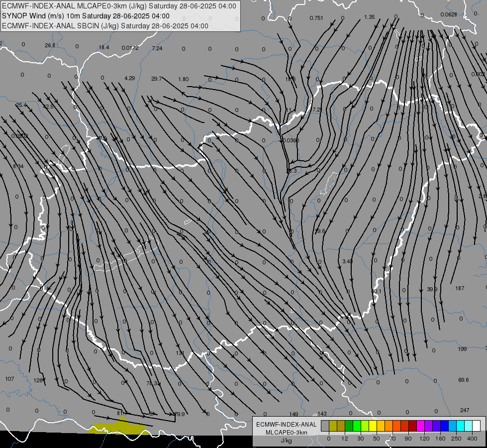Click the map value 26.8

[50, 45]
